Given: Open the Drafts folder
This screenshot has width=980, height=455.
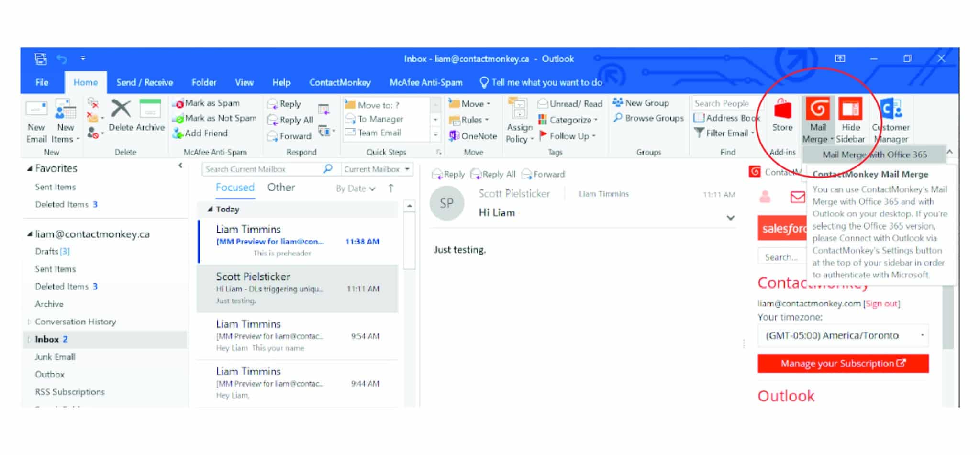Looking at the screenshot, I should click(52, 251).
